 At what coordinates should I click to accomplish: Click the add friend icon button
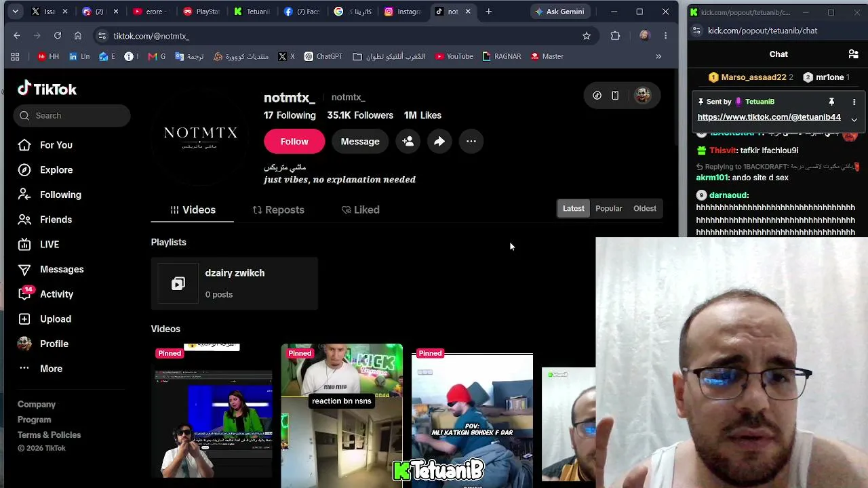point(408,142)
